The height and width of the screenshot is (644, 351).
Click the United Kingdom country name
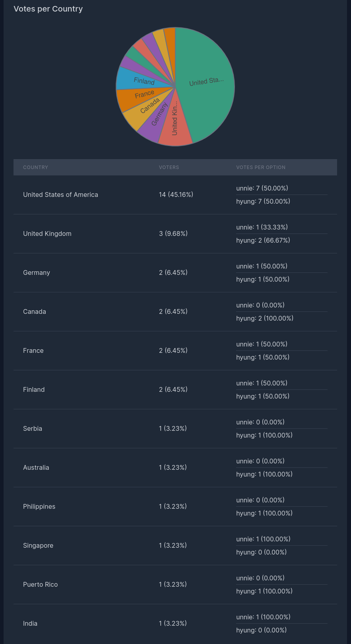click(x=47, y=233)
